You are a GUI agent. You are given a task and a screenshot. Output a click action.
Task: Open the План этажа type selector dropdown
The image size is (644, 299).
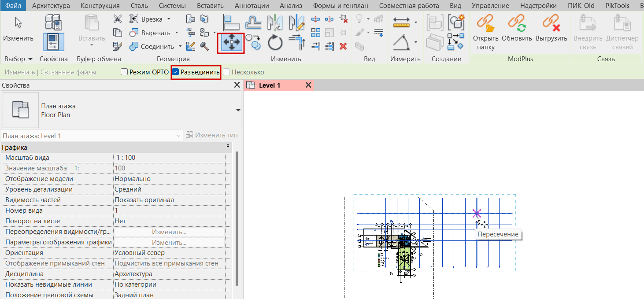(x=238, y=110)
